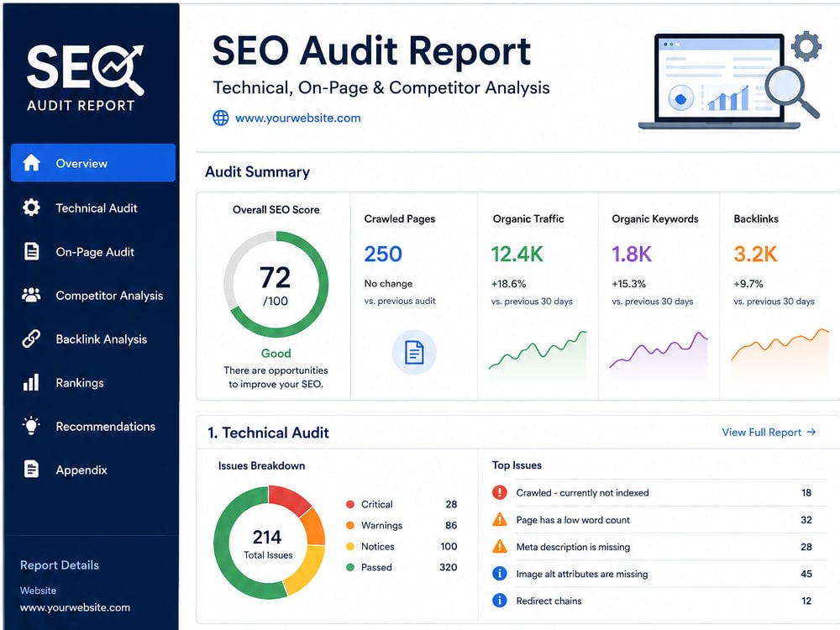Click the green Passed legend dot
This screenshot has height=630, width=840.
click(350, 567)
